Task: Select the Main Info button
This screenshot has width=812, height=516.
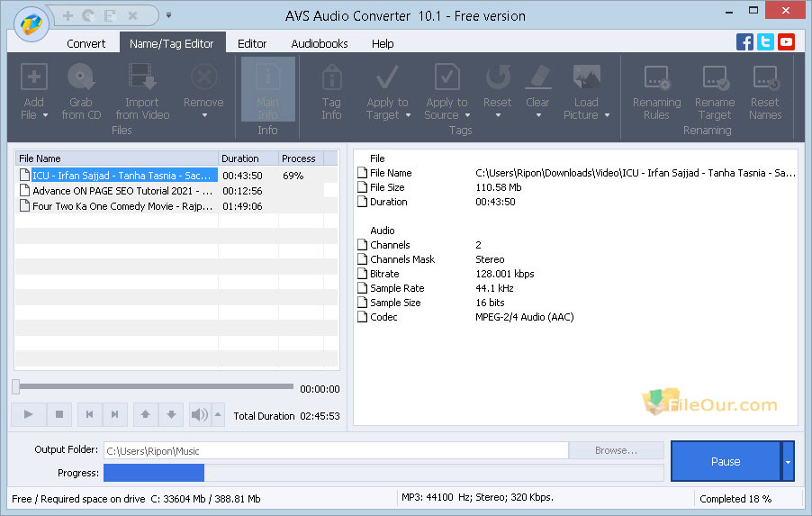Action: coord(267,89)
